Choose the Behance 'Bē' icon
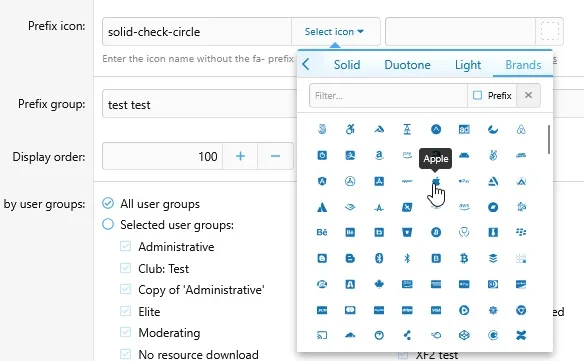584x361 pixels. click(x=322, y=232)
